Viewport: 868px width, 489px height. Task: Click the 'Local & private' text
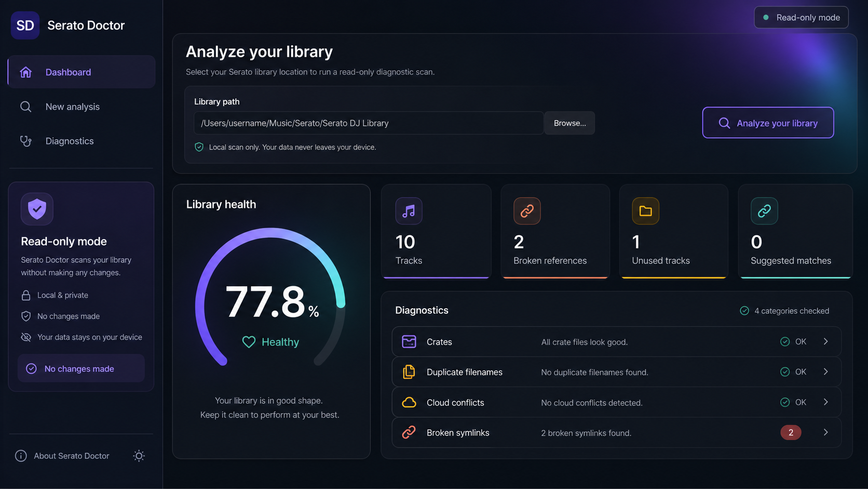[x=63, y=295]
